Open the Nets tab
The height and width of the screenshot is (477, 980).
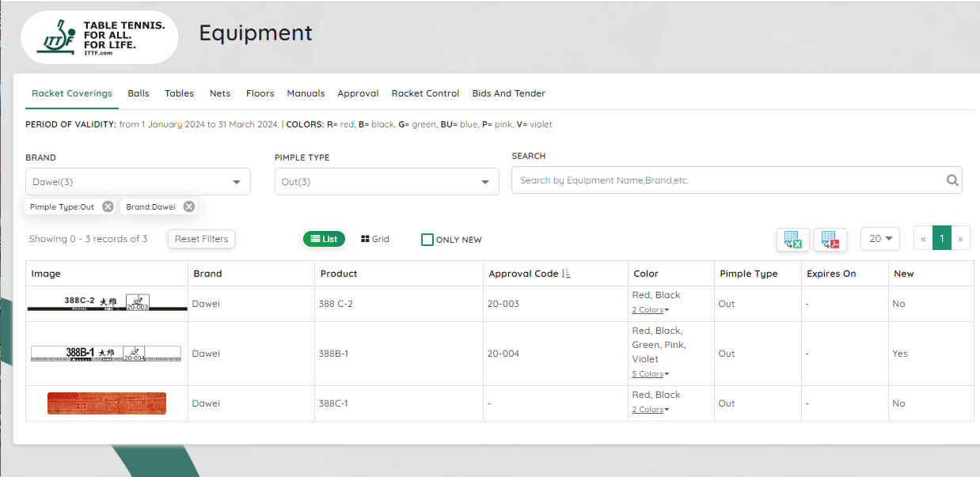pyautogui.click(x=220, y=93)
